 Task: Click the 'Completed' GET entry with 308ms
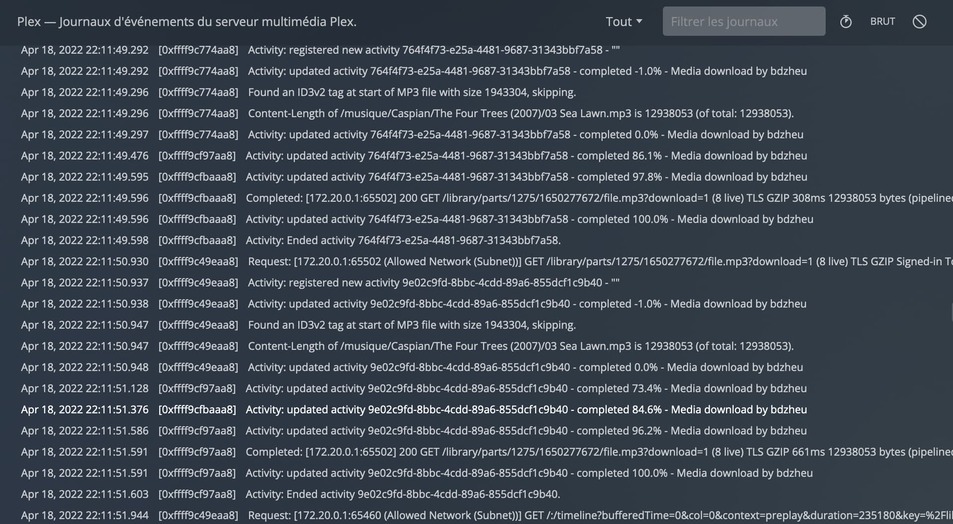pyautogui.click(x=598, y=198)
